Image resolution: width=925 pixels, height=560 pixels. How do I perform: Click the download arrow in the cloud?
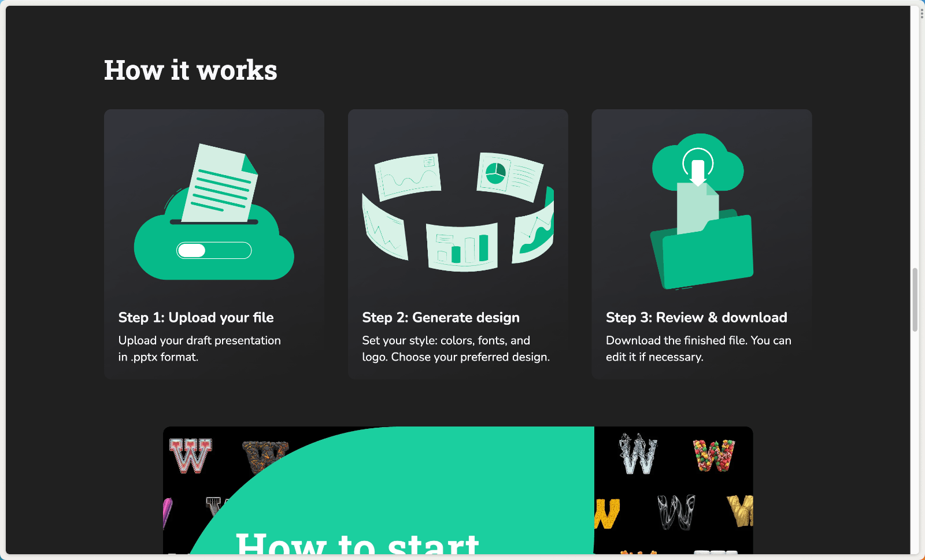pos(698,172)
